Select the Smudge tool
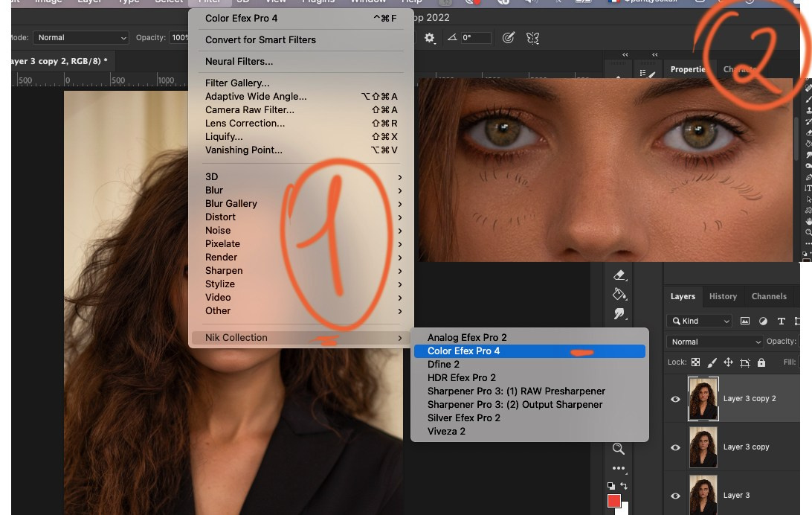 [619, 313]
